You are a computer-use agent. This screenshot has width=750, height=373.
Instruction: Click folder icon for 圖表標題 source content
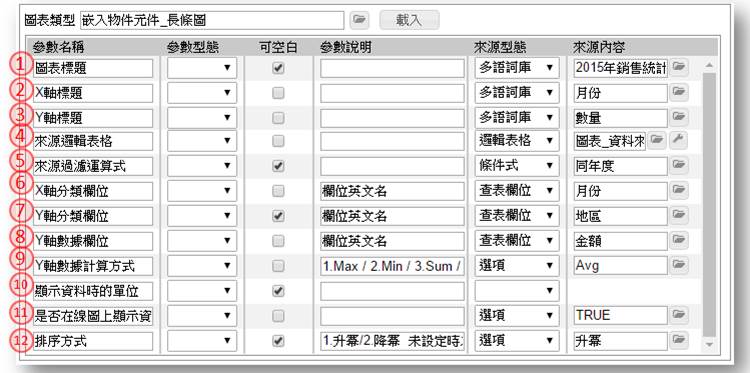click(678, 68)
